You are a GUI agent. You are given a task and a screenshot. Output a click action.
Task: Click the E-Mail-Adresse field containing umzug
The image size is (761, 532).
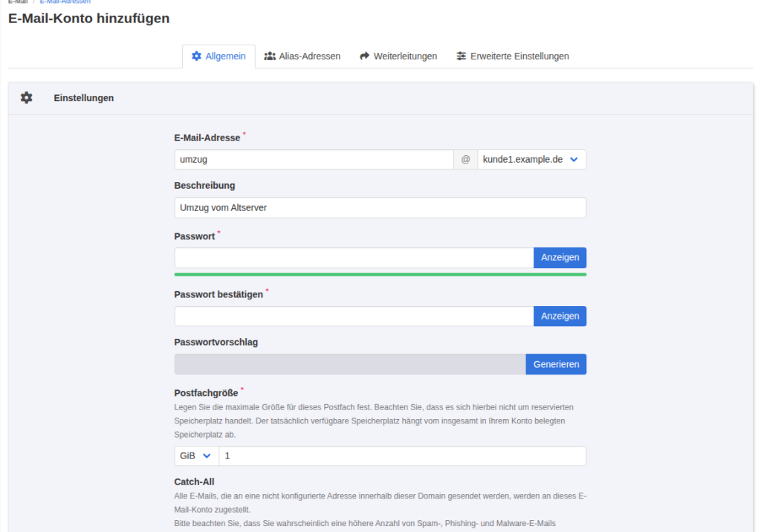pyautogui.click(x=314, y=160)
